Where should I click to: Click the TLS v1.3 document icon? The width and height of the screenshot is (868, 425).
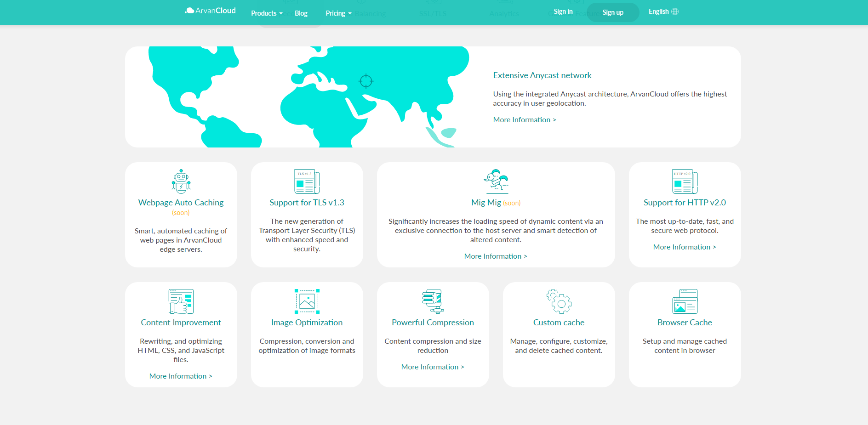[307, 181]
